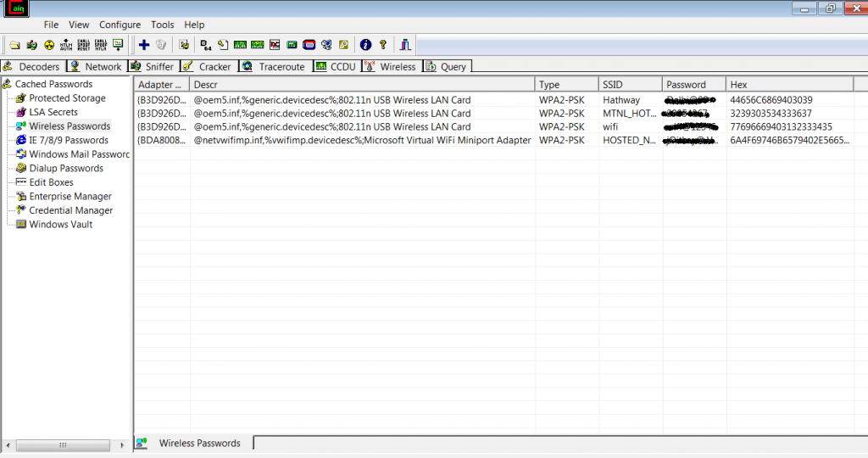Image resolution: width=868 pixels, height=458 pixels.
Task: Start the sniffer from the toolbar
Action: (x=32, y=45)
